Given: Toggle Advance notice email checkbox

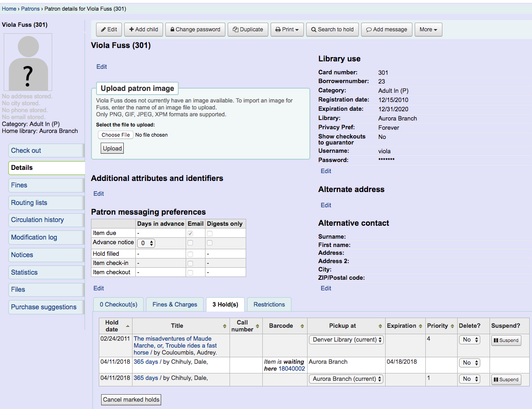Looking at the screenshot, I should click(190, 243).
